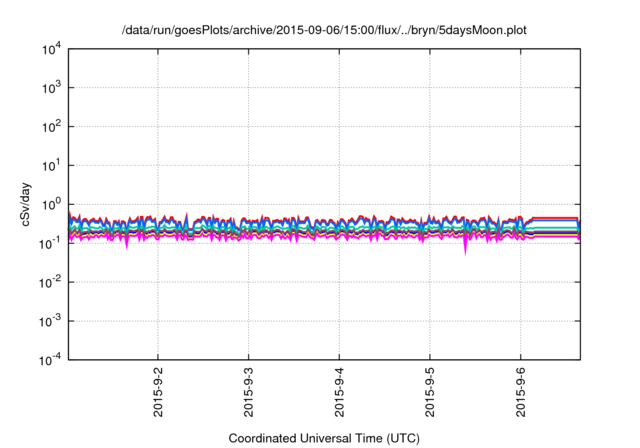
Task: Click the y-axis tick label 10^-3
Action: [x=50, y=321]
